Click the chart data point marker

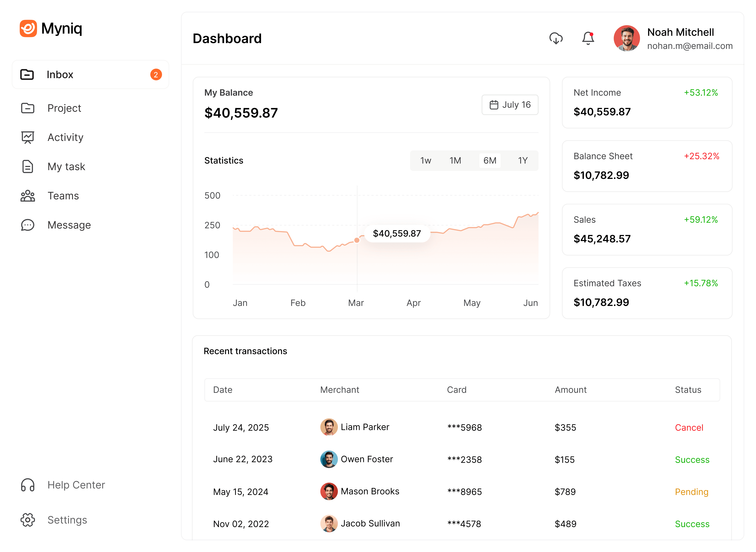(357, 240)
